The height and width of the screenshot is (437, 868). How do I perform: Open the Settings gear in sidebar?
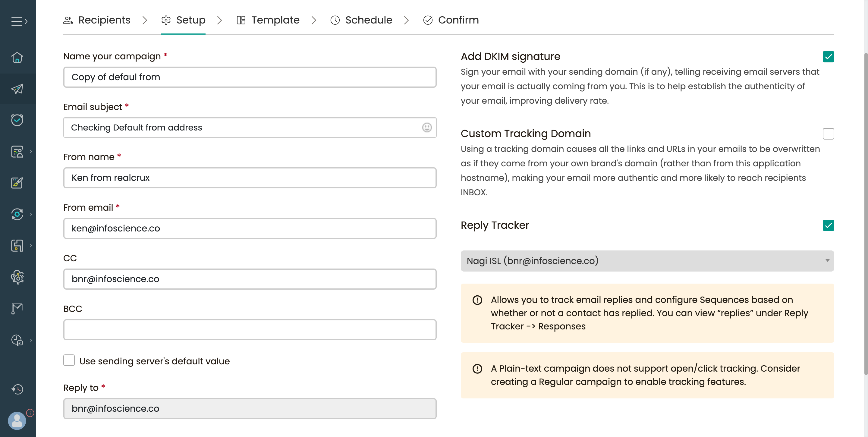pyautogui.click(x=17, y=277)
